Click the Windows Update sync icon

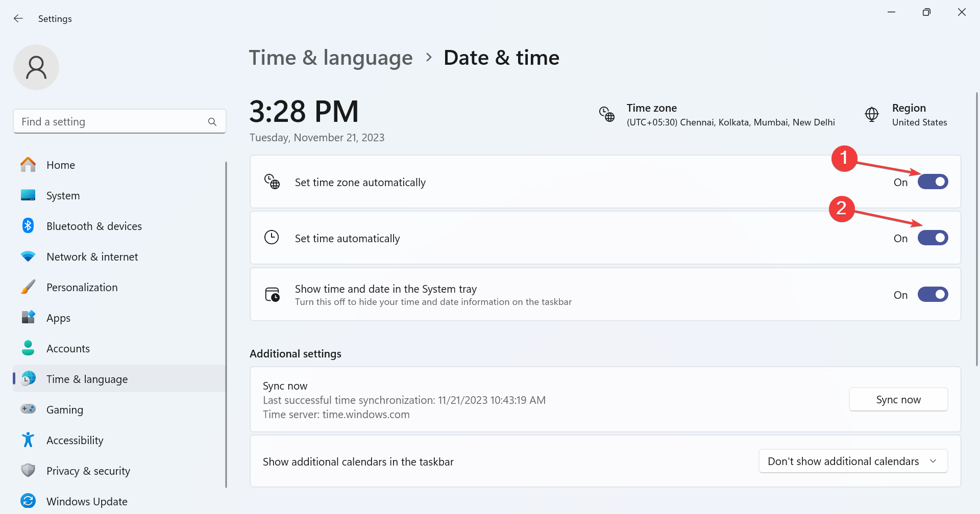click(x=28, y=501)
